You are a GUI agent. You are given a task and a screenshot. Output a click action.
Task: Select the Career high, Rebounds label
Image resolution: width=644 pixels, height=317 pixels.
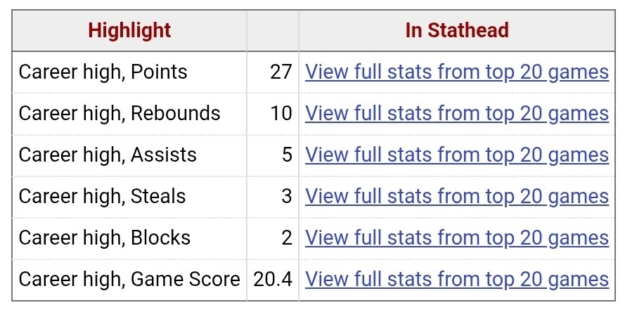point(120,113)
